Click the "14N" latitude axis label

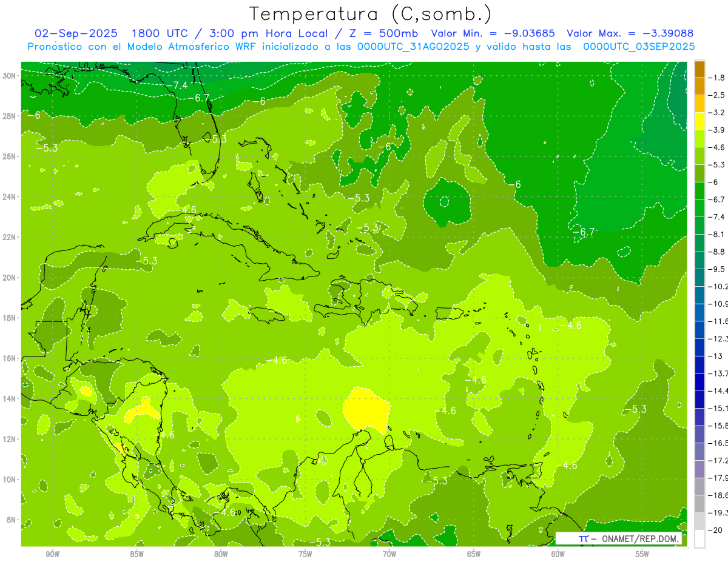[x=10, y=399]
